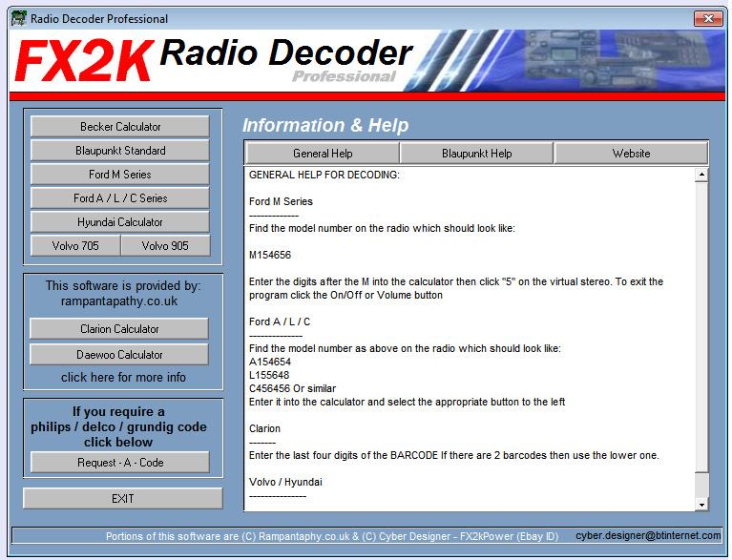
Task: Choose the Volvo 705 decoder
Action: point(75,245)
